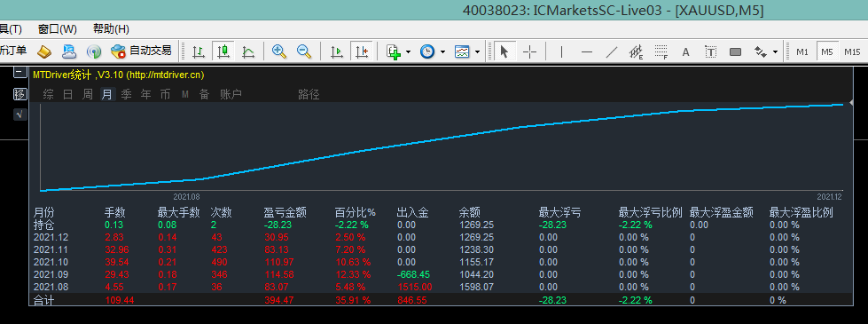This screenshot has height=324, width=868.
Task: Toggle 自动交易 AutoTrading button
Action: [x=141, y=51]
